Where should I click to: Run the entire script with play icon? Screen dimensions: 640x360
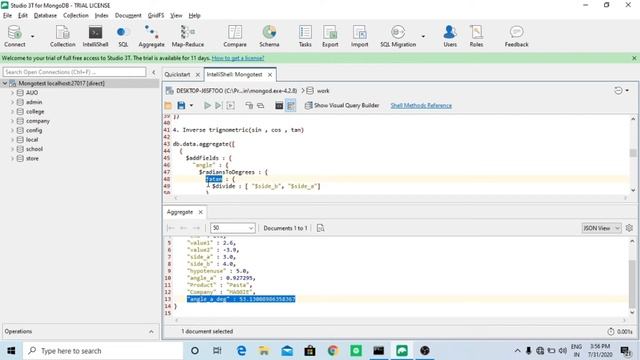pyautogui.click(x=207, y=106)
